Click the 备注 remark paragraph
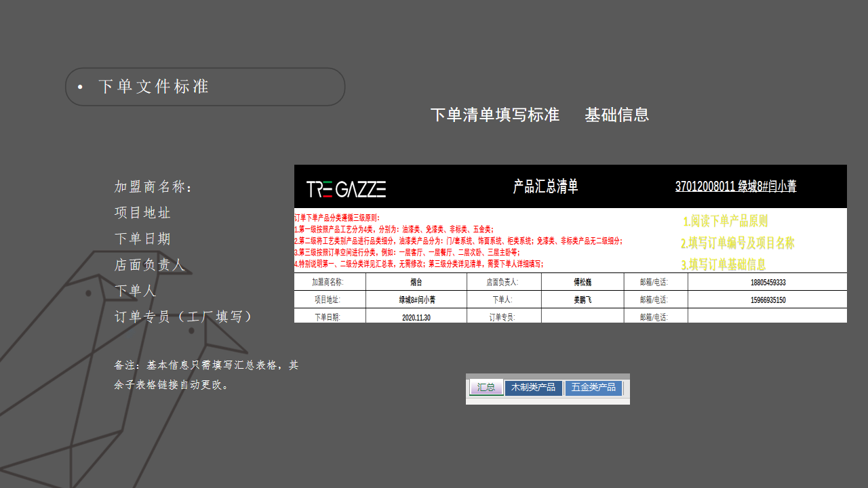Screen dimensions: 868x488 tap(206, 375)
